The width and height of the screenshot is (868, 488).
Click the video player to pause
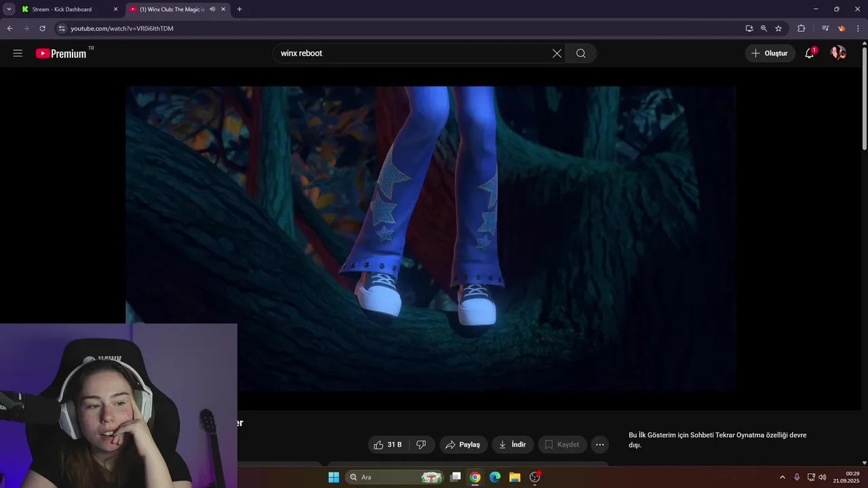pos(431,239)
